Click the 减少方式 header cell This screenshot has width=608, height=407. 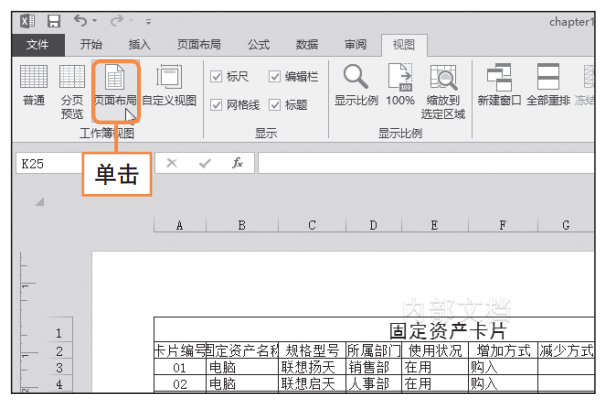click(566, 351)
